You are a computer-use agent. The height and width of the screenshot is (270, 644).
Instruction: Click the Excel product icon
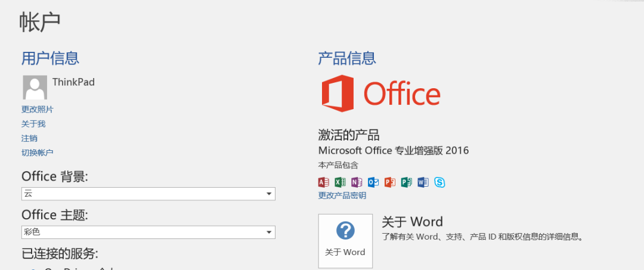[x=340, y=182]
